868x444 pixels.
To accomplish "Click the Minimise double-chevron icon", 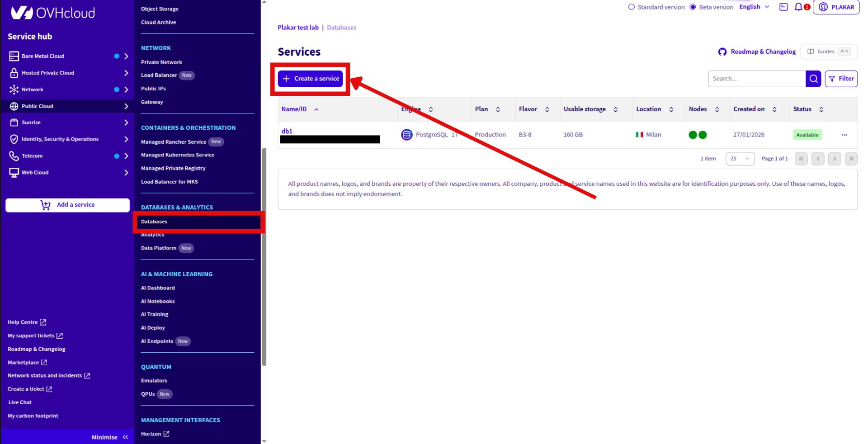I will click(x=125, y=437).
